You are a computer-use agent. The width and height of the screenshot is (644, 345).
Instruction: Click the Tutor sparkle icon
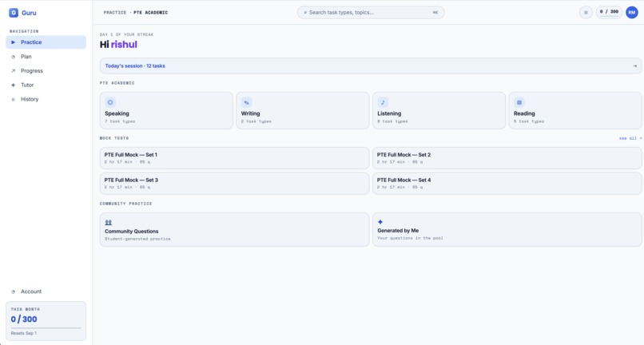click(13, 85)
